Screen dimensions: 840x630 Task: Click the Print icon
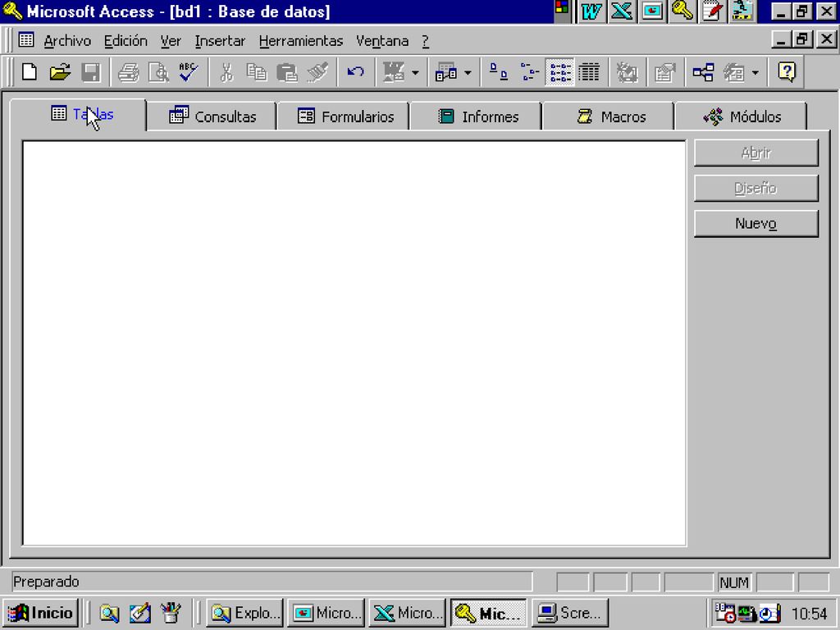pyautogui.click(x=129, y=72)
